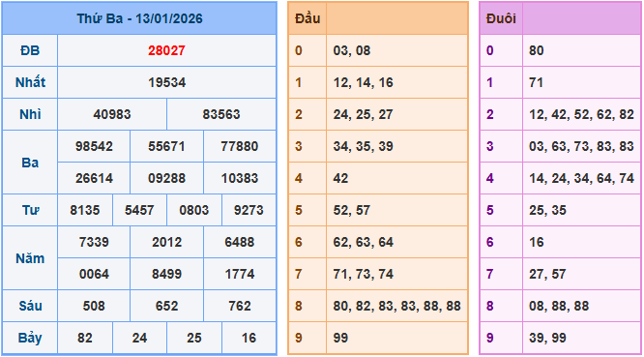Select Bảy prize number 24
Screen dimensions: 644x357
click(x=139, y=338)
